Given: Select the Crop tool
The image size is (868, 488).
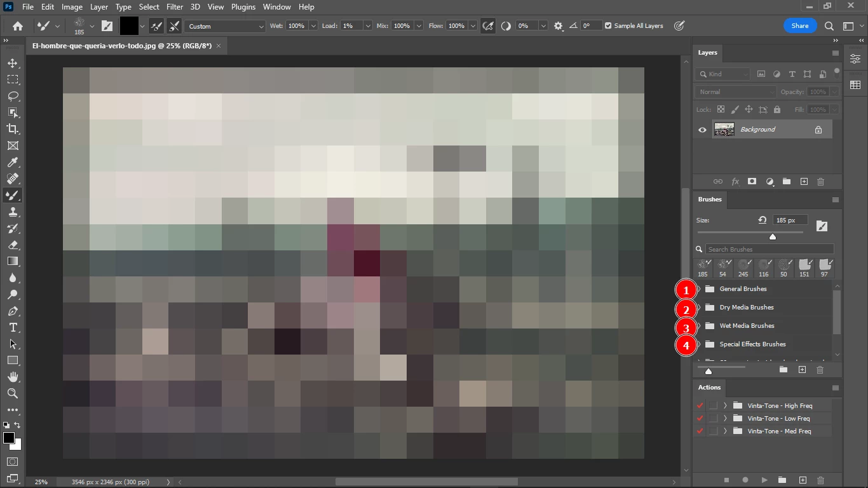Looking at the screenshot, I should click(13, 129).
